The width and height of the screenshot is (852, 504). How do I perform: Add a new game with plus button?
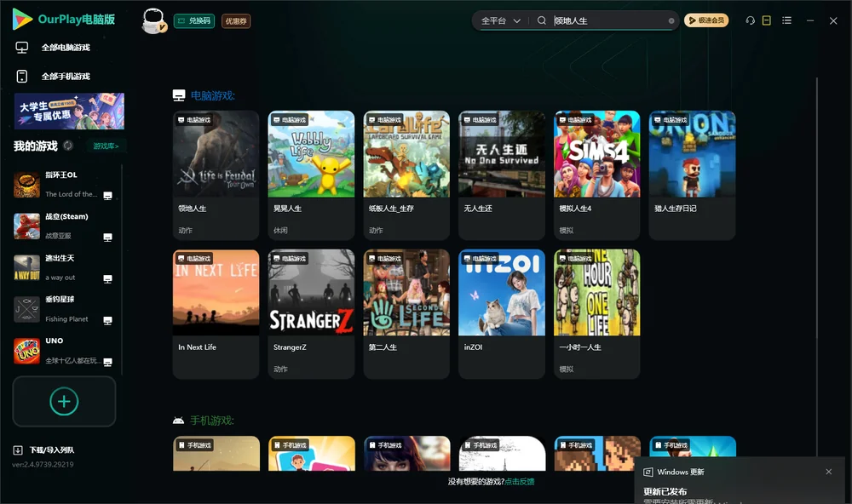(x=64, y=401)
